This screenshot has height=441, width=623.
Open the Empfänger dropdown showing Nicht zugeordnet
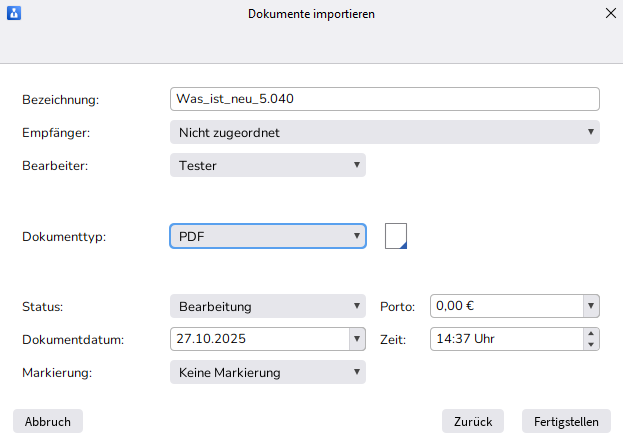[385, 132]
